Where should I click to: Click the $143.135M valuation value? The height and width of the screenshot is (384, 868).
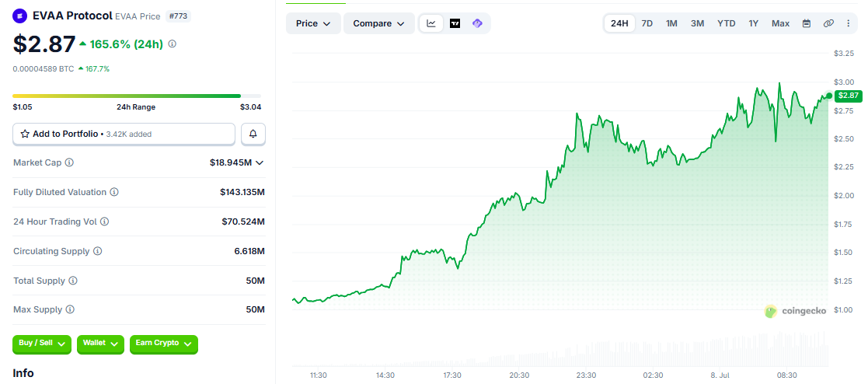click(x=242, y=192)
